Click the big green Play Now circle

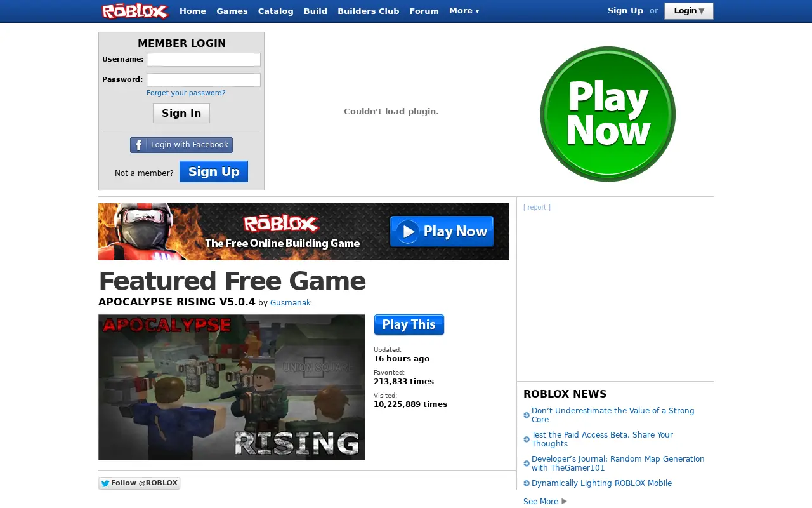tap(608, 114)
